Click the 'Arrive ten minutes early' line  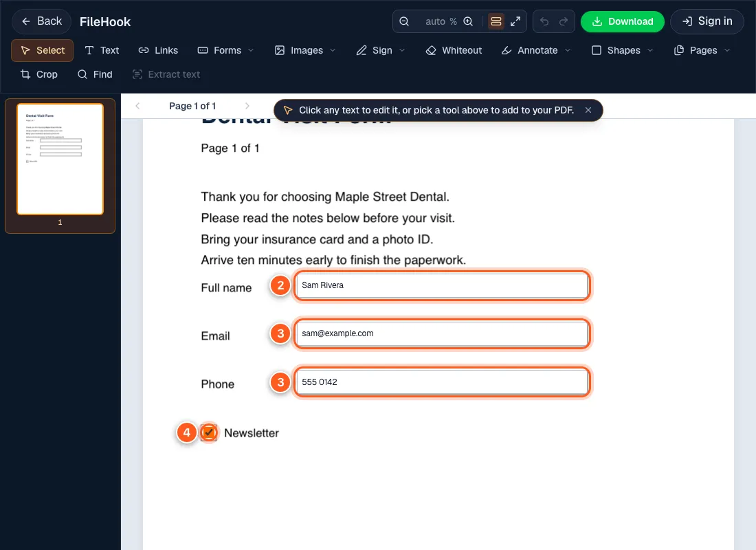click(333, 260)
